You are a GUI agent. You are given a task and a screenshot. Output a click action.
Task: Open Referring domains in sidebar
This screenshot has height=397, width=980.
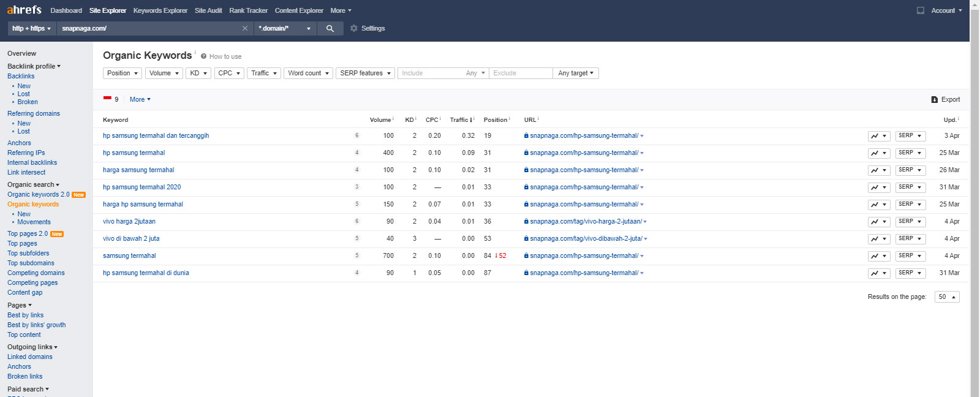tap(34, 113)
